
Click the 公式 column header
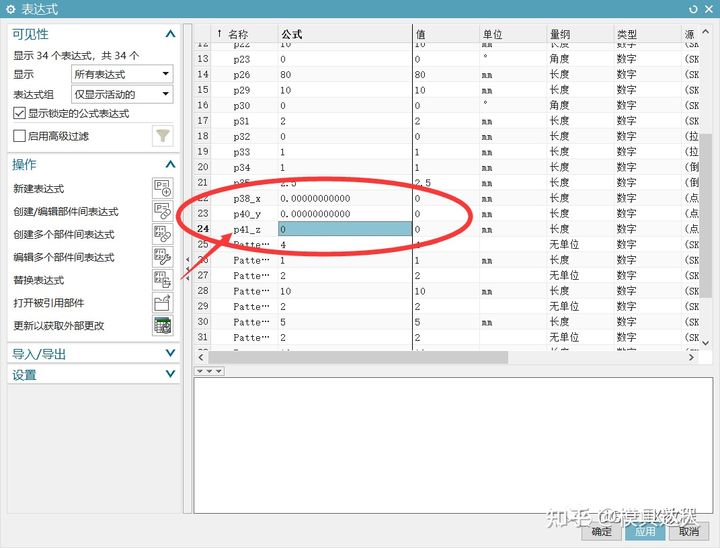point(292,34)
